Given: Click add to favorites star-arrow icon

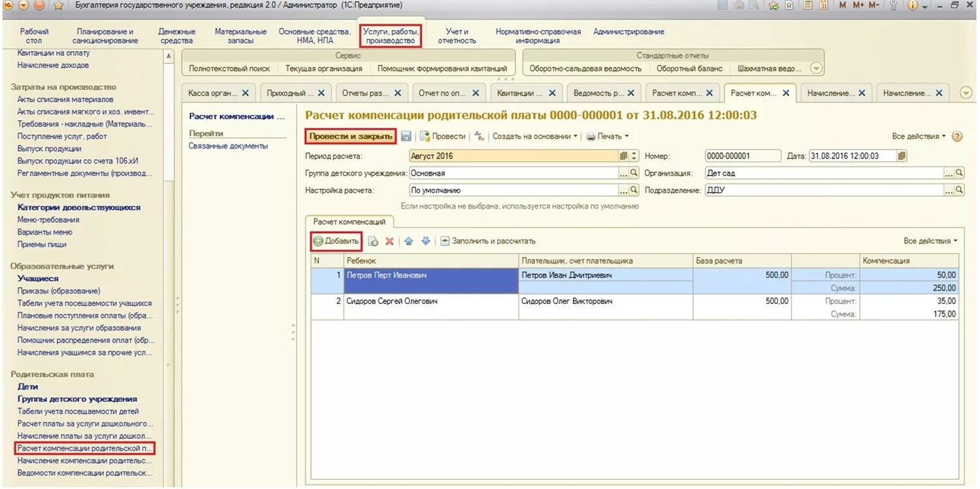Looking at the screenshot, I should 774,5.
